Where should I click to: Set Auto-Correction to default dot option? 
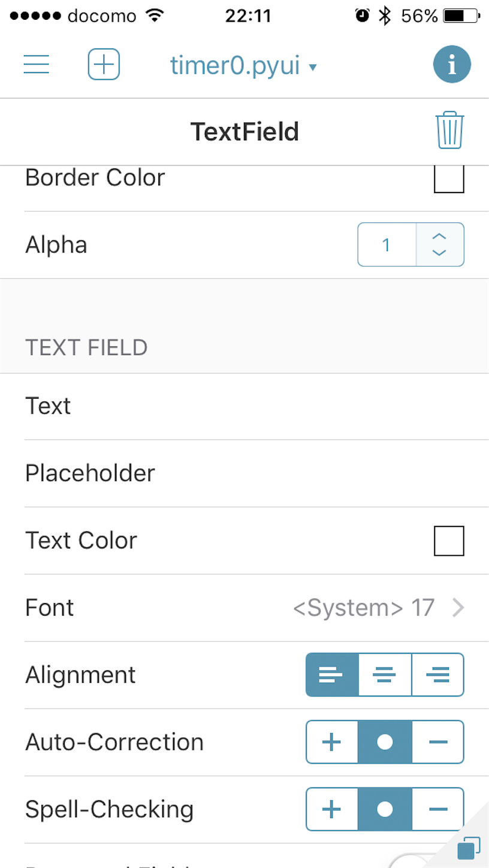385,742
